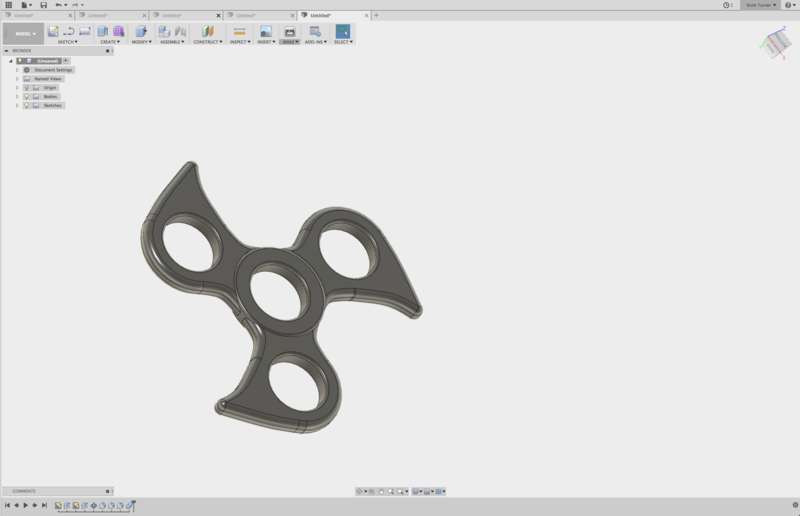Click the Create Sketch icon in toolbar
Viewport: 800px width, 516px height.
pos(53,32)
